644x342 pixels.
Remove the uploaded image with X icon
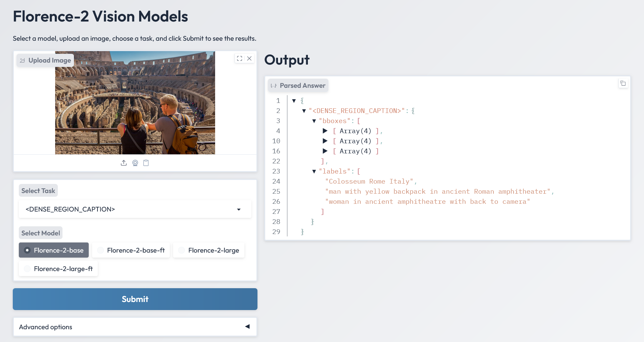click(x=249, y=59)
